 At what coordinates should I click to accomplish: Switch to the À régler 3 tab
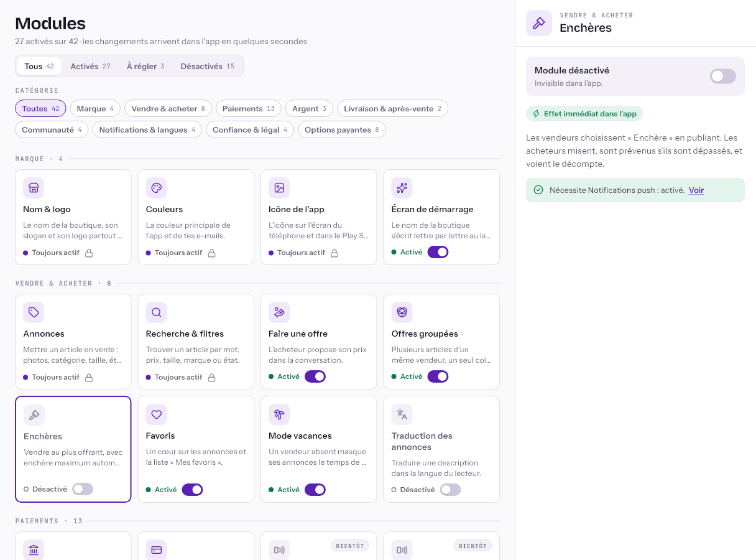click(145, 66)
